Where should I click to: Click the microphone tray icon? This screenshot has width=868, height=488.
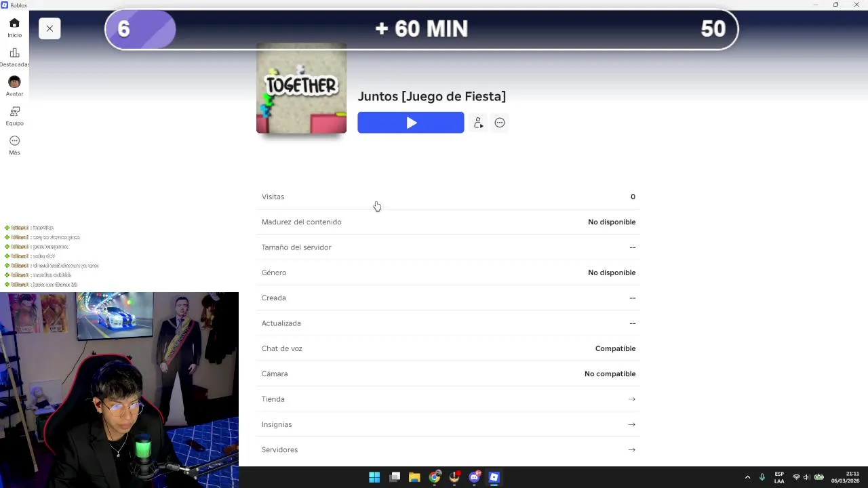click(x=762, y=477)
